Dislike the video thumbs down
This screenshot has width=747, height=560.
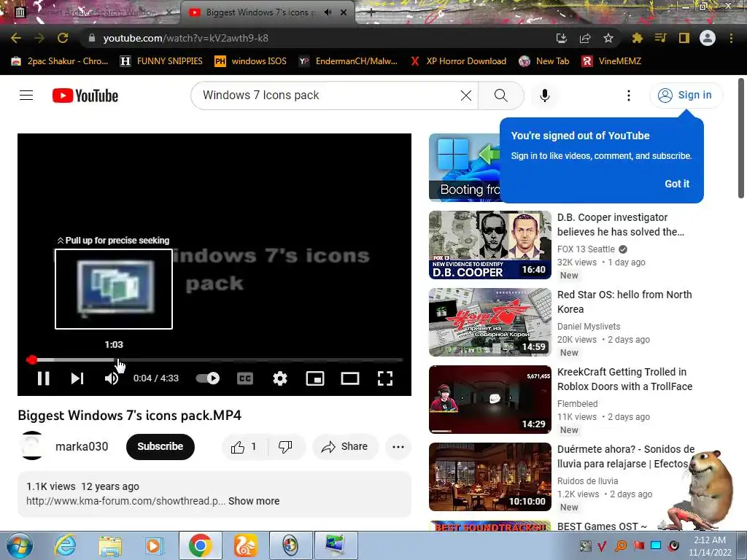285,447
